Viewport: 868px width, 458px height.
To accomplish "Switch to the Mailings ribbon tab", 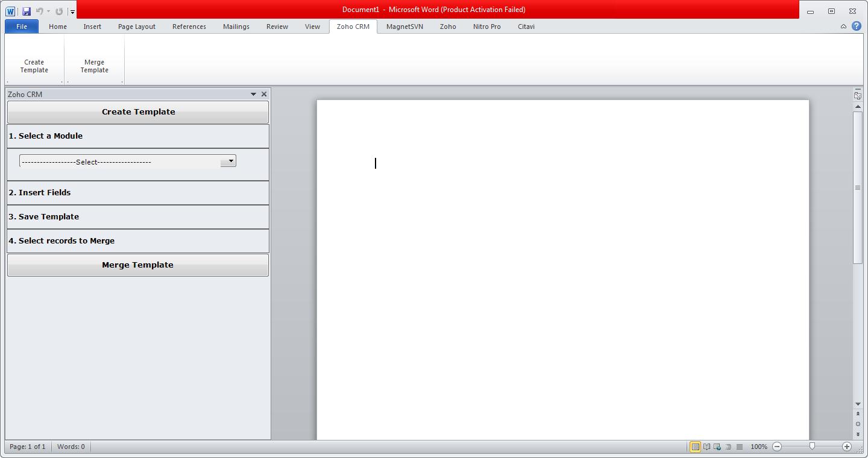I will click(236, 27).
